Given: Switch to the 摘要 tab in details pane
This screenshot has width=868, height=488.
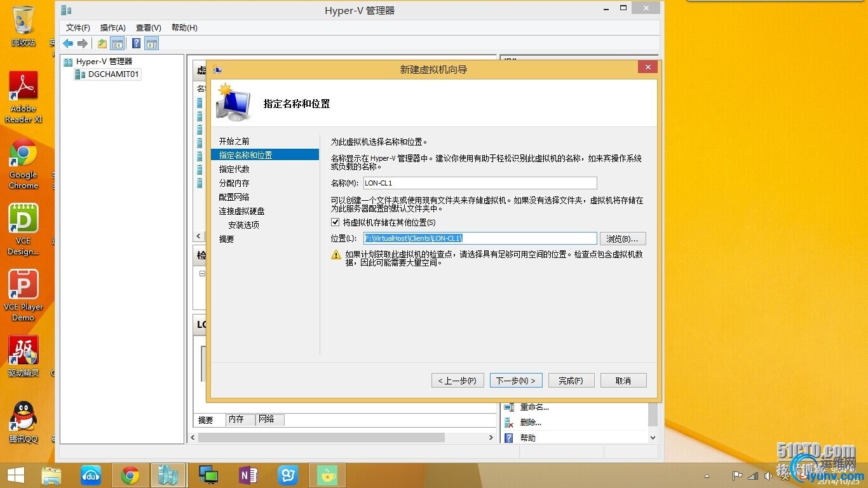Looking at the screenshot, I should click(206, 420).
